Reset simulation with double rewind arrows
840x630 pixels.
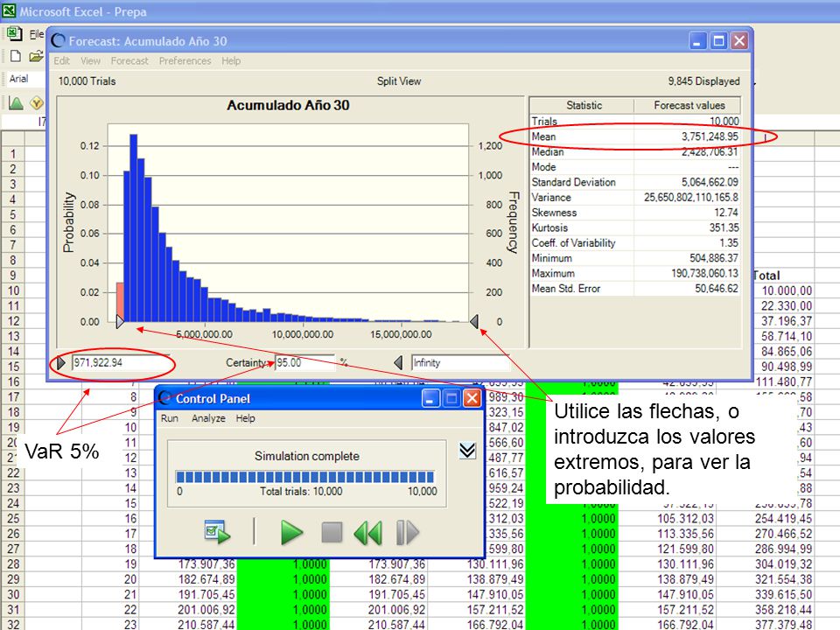point(368,533)
